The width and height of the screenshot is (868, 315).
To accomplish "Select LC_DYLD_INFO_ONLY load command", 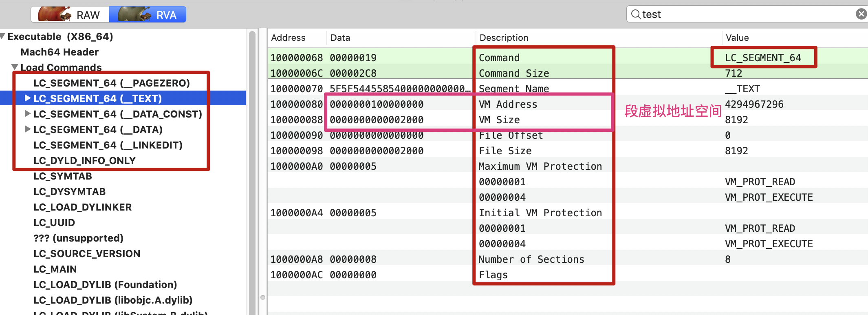I will coord(84,160).
